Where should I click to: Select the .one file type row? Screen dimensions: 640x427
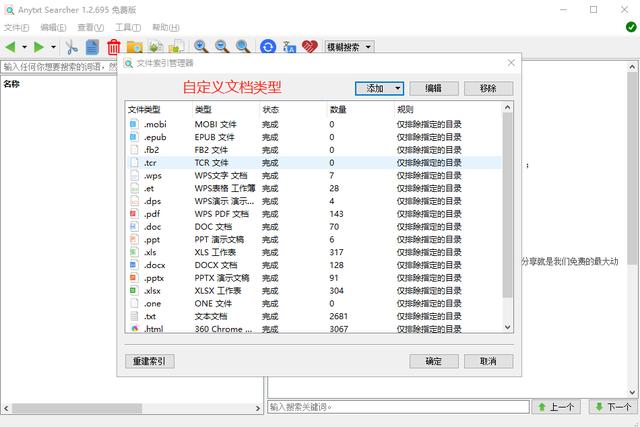[314, 303]
